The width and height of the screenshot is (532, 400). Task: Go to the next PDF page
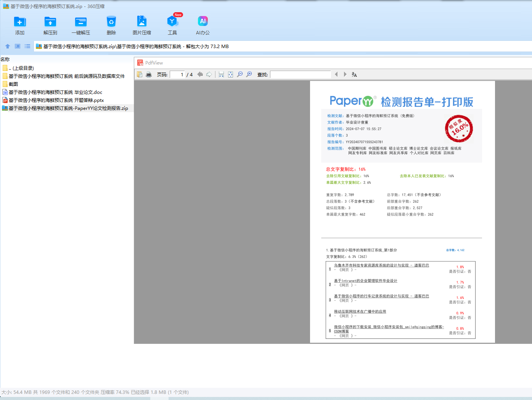coord(209,74)
